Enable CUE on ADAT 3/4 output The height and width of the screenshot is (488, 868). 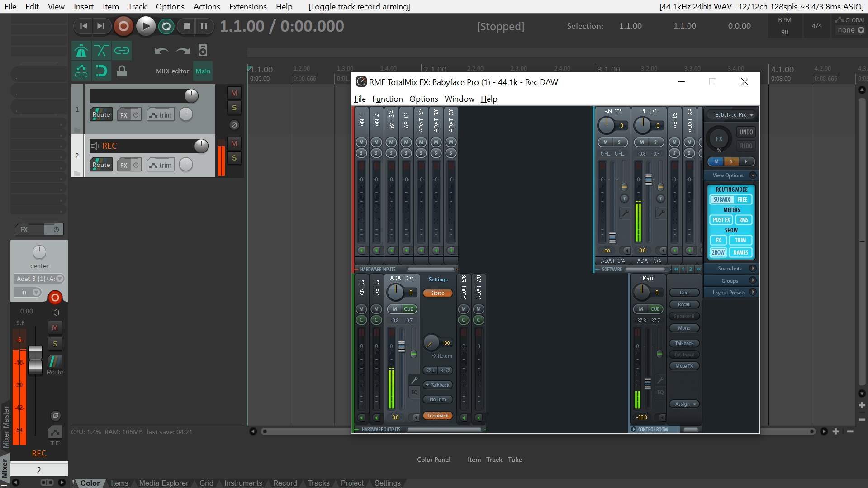pyautogui.click(x=408, y=309)
